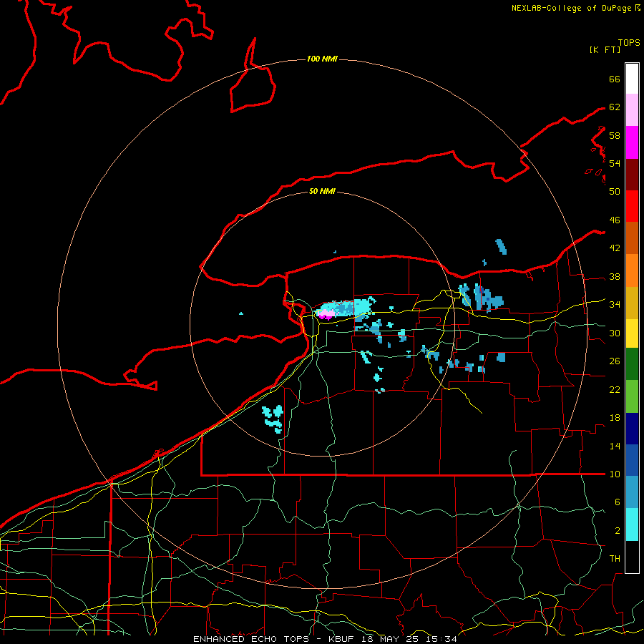Click the blue echo cluster east on lakeshore
The height and width of the screenshot is (644, 644).
coord(482,298)
